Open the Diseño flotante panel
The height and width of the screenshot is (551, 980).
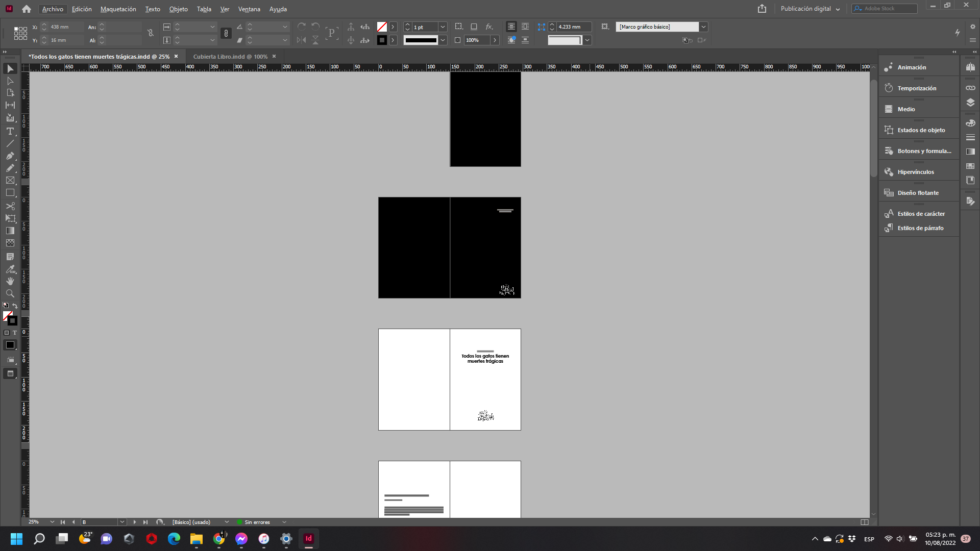[x=918, y=193]
